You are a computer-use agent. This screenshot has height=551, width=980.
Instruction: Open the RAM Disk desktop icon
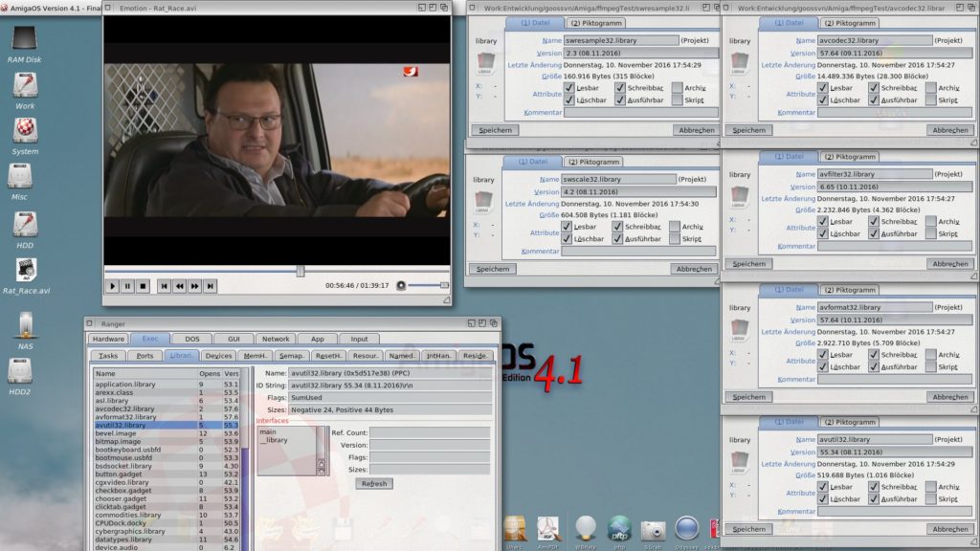coord(24,38)
